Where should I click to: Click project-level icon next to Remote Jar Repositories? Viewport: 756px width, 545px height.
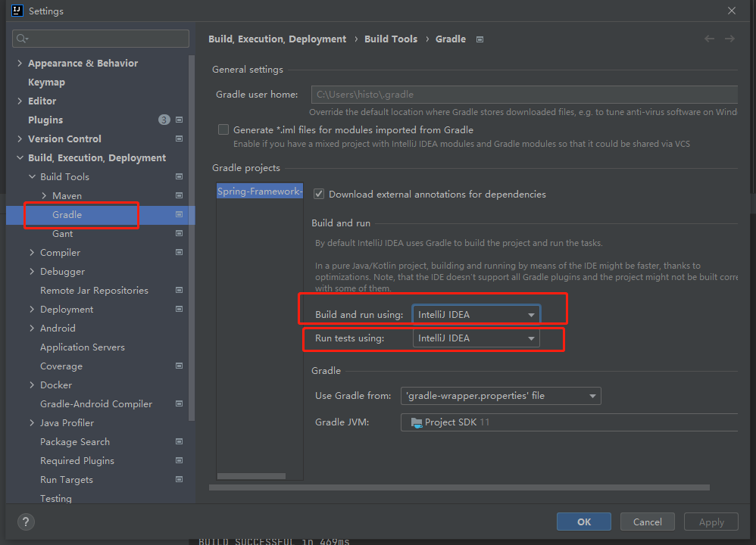pos(180,290)
